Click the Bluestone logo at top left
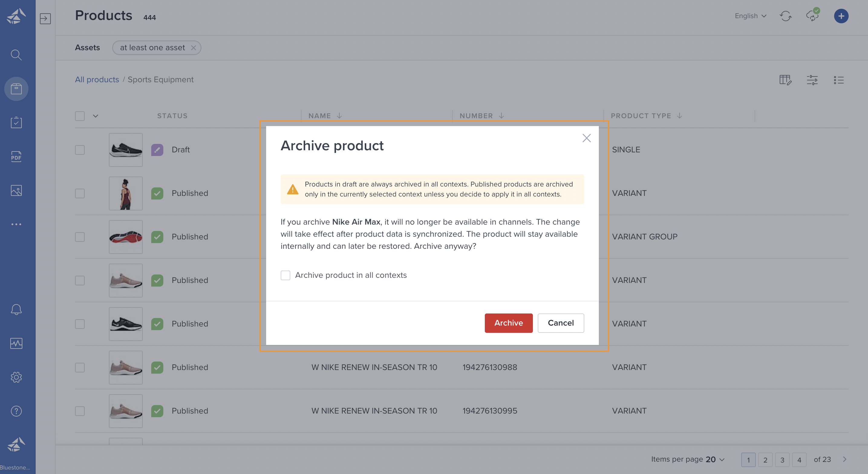868x474 pixels. pyautogui.click(x=16, y=16)
